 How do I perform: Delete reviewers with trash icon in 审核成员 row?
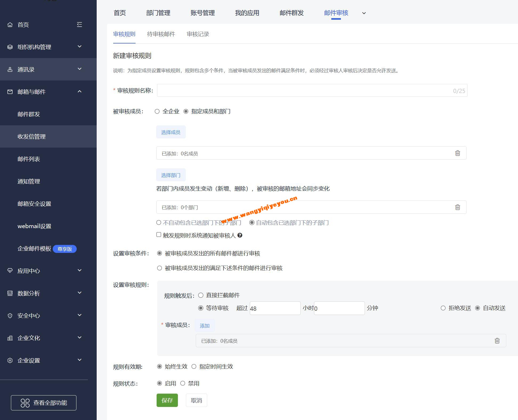pos(497,341)
